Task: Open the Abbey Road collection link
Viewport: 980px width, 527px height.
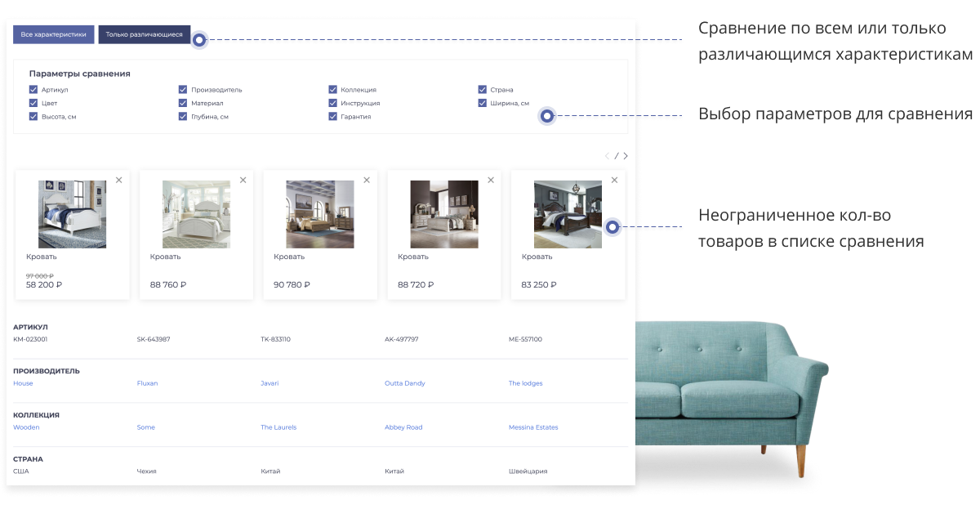Action: tap(403, 427)
